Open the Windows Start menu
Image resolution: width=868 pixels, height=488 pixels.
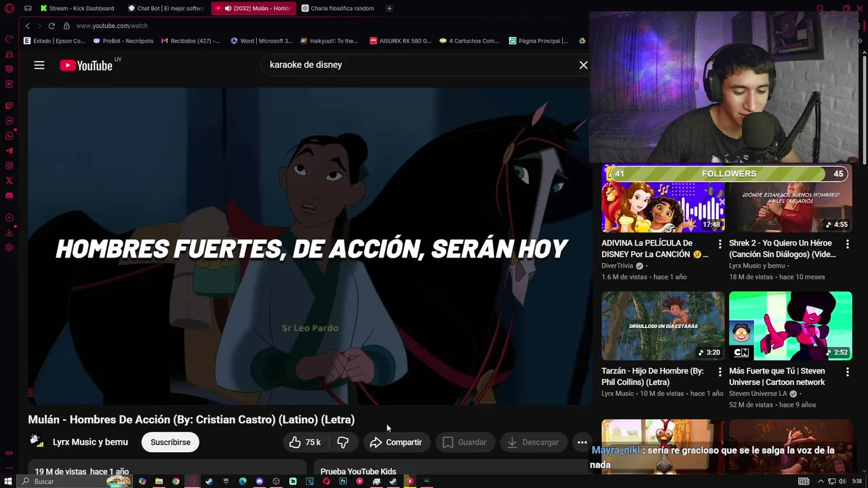click(x=9, y=481)
